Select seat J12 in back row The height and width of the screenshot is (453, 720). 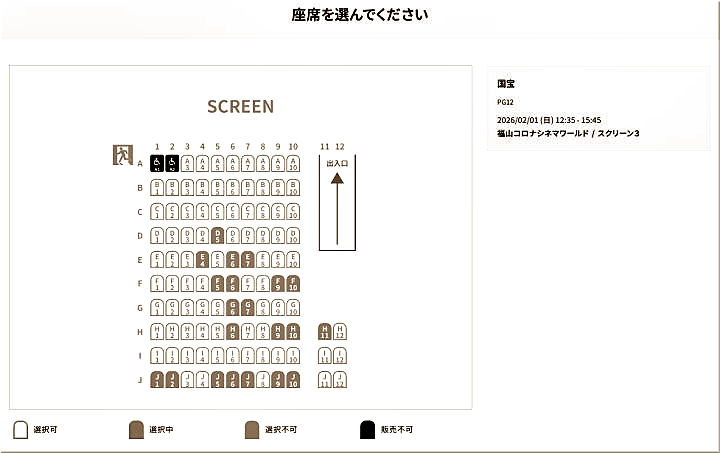tap(340, 379)
